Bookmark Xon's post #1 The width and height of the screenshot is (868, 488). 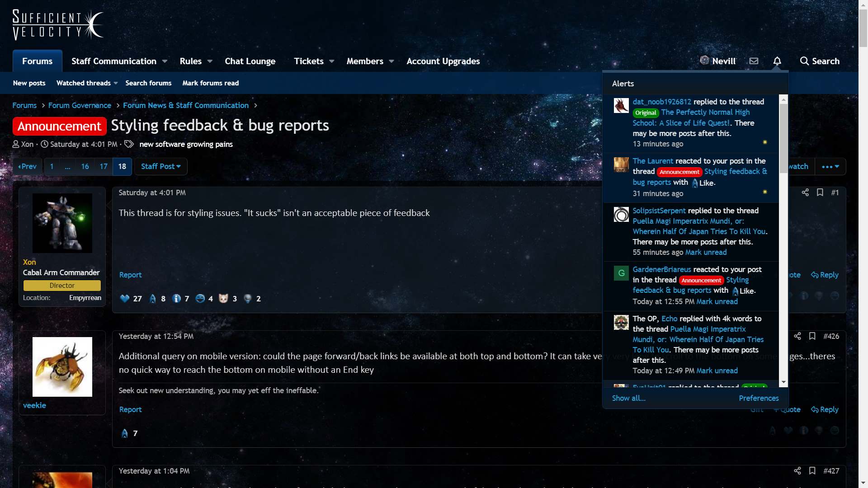click(821, 192)
